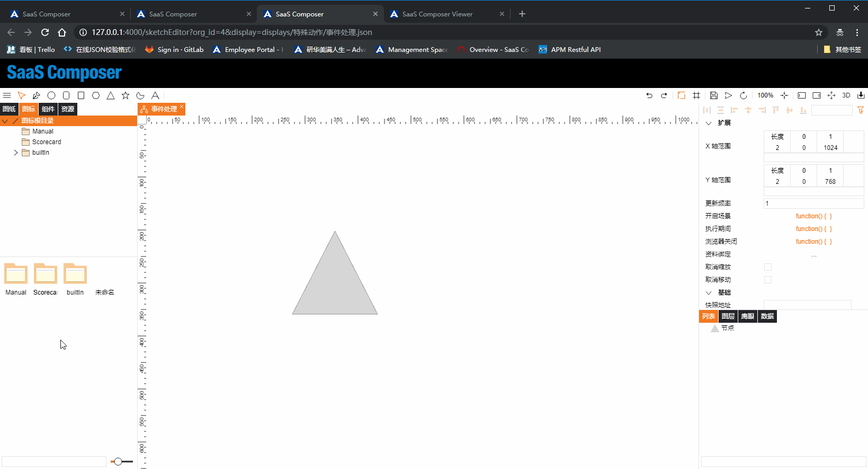Screen dimensions: 868x469
Task: Collapse the 基础 properties section
Action: click(709, 293)
